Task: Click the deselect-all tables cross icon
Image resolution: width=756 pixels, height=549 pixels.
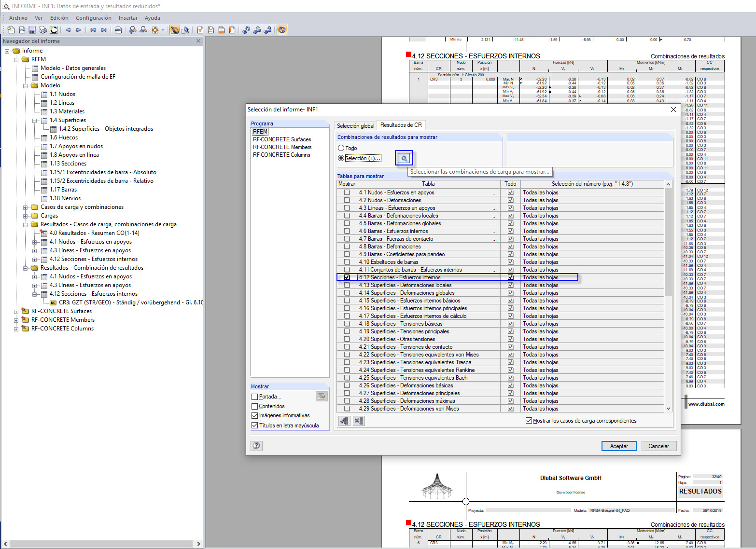Action: point(359,421)
